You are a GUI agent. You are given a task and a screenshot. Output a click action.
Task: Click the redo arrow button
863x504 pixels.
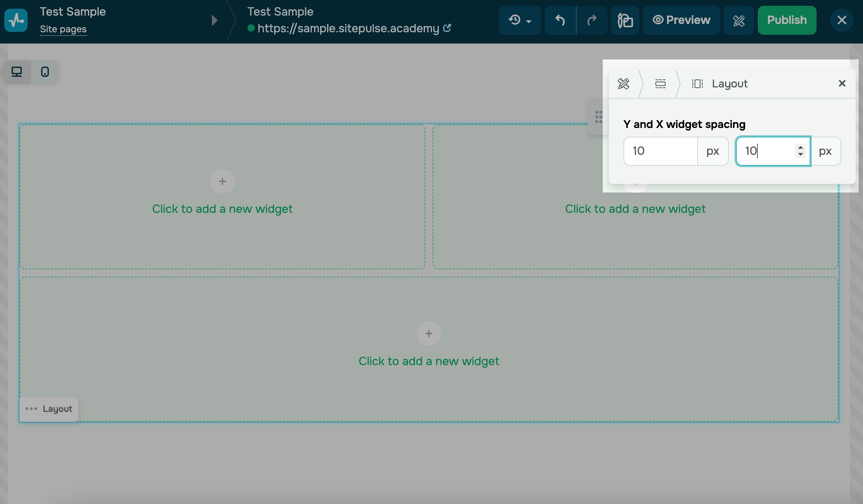592,20
